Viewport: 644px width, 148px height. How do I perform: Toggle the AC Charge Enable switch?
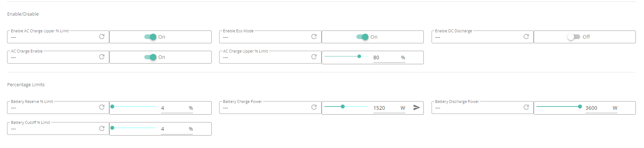pyautogui.click(x=150, y=57)
